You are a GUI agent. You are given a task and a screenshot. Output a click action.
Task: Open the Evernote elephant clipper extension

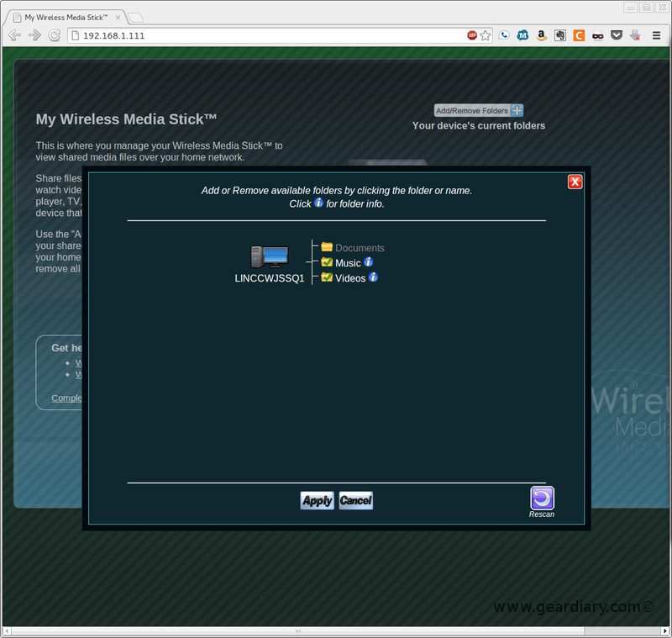559,35
